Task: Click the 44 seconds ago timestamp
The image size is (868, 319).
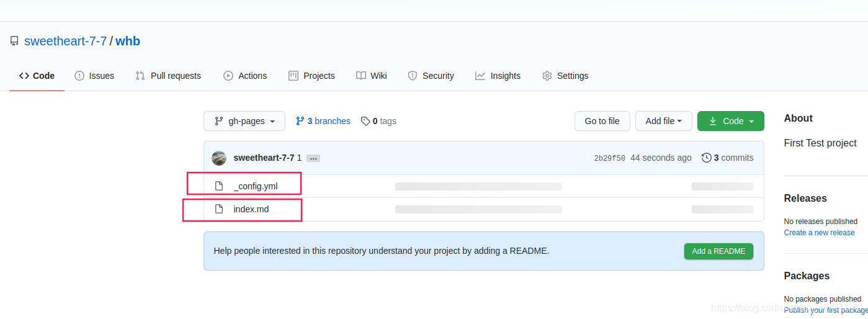Action: (x=661, y=158)
